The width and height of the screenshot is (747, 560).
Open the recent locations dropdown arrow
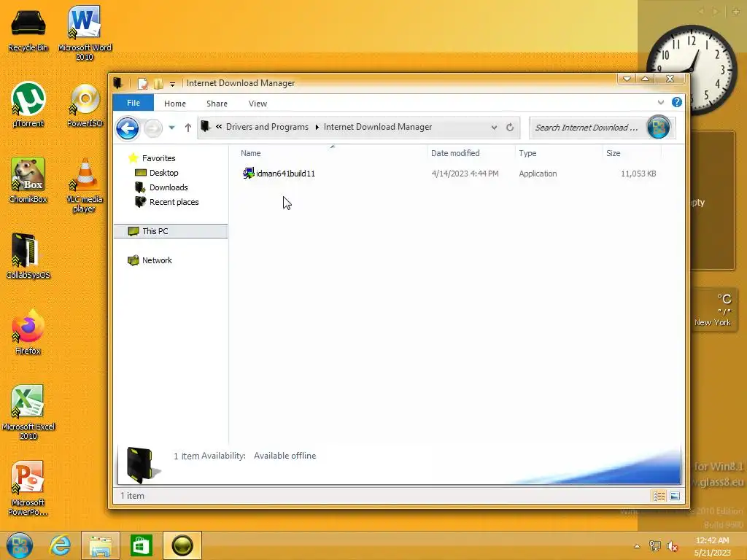(x=172, y=128)
